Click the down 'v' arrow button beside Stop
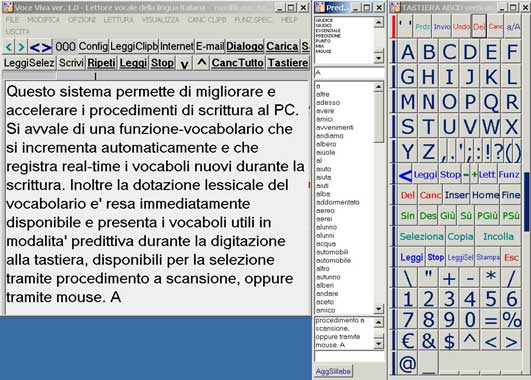 184,63
